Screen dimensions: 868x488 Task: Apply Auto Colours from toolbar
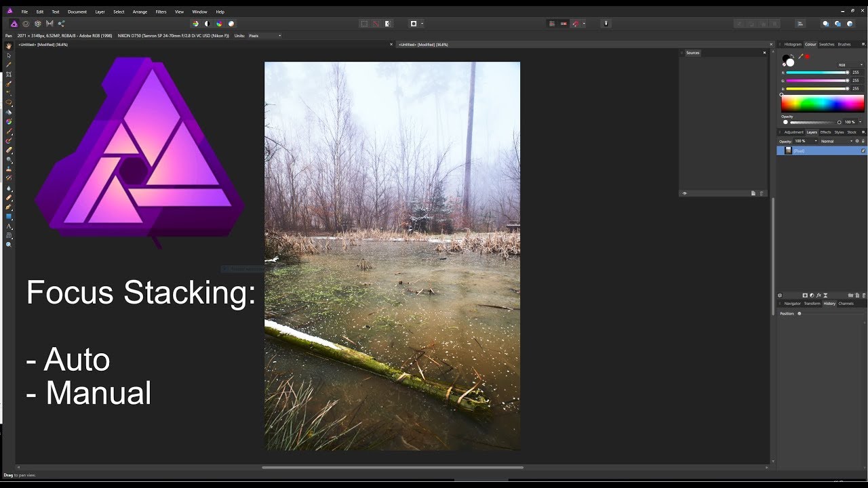pos(219,24)
